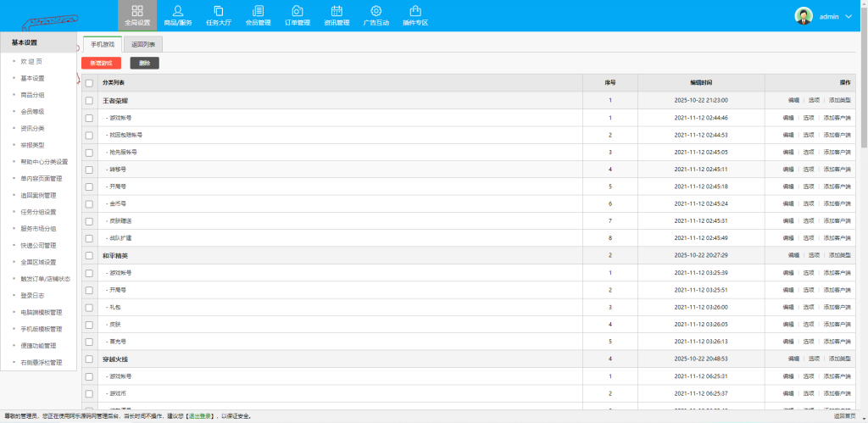
Task: Open 帮助中心分类设置 in the sidebar
Action: [x=44, y=162]
